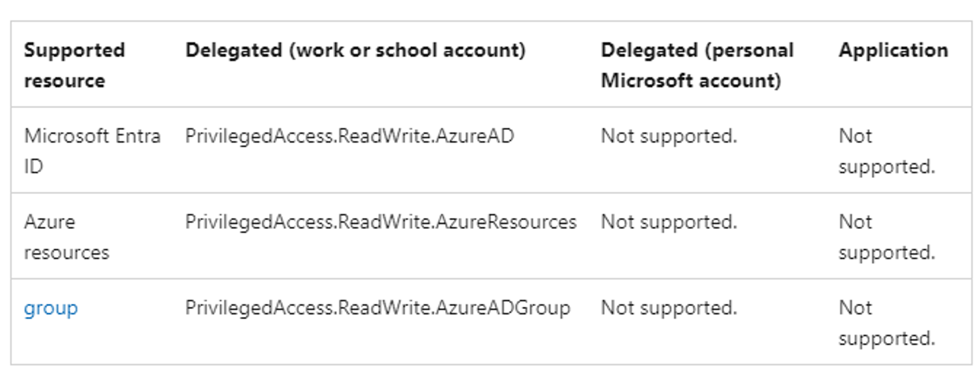Screen dimensions: 980x377
Task: Select the Azure resources cell
Action: point(67,237)
